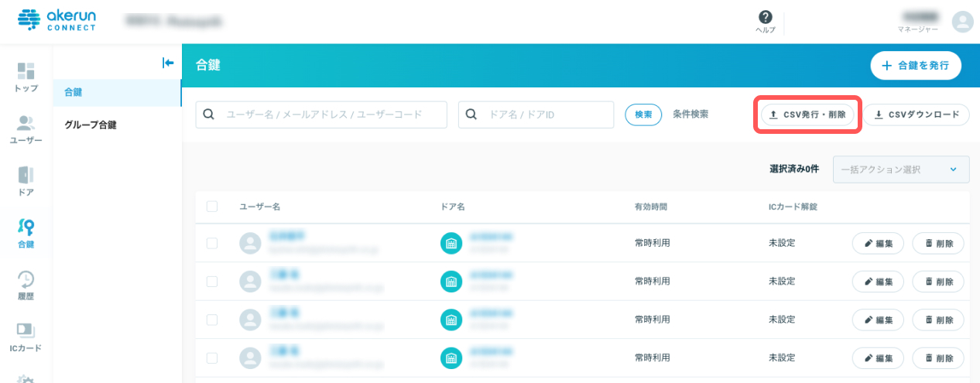The width and height of the screenshot is (980, 383).
Task: Toggle the select-all header checkbox
Action: [212, 207]
